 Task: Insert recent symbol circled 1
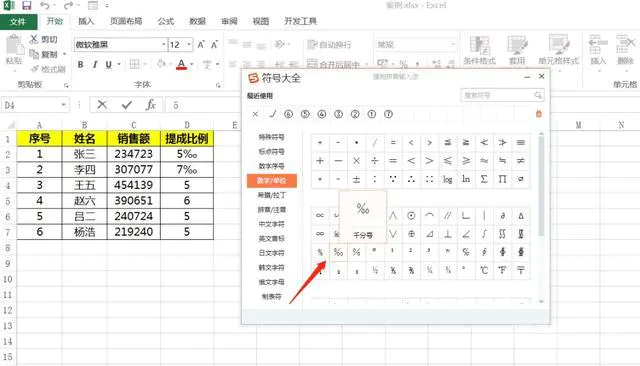coord(371,114)
